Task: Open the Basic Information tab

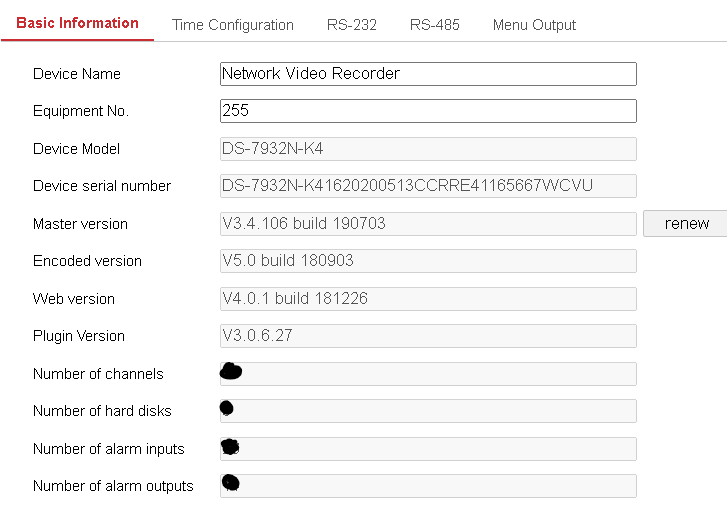Action: (x=77, y=23)
